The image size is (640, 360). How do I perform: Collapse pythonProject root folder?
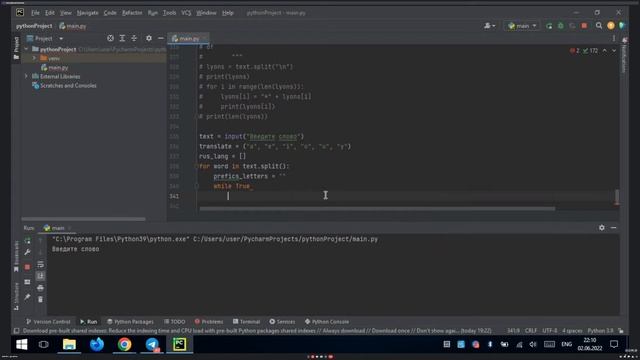coord(27,49)
